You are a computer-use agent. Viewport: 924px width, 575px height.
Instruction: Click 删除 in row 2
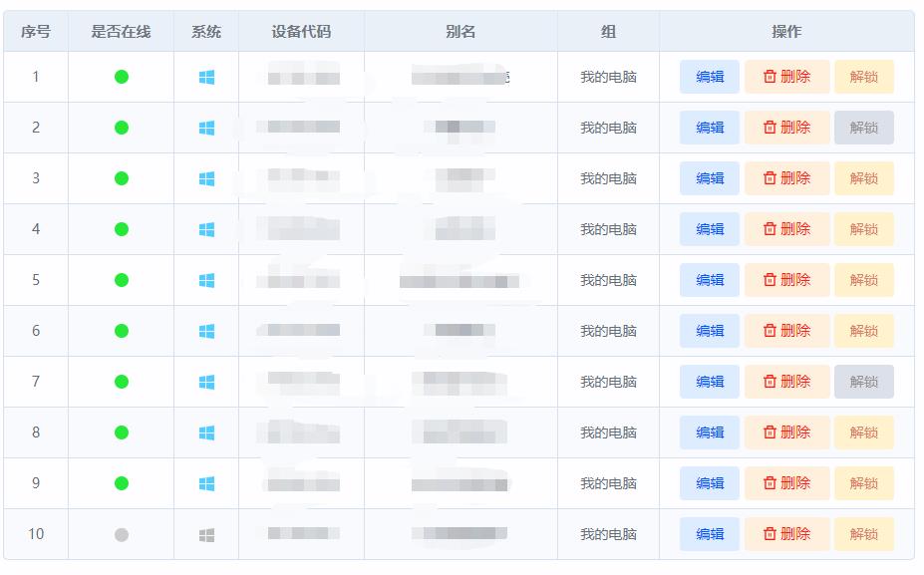(x=787, y=128)
